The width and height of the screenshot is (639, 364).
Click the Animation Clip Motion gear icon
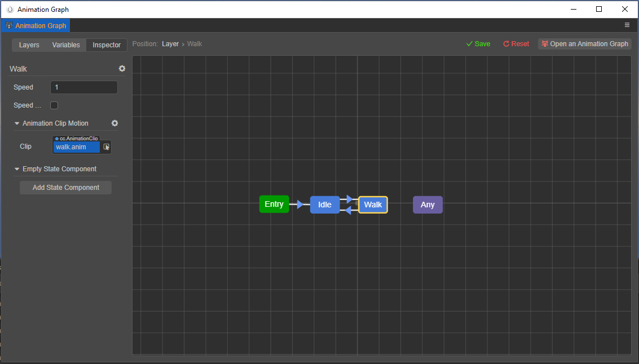114,123
